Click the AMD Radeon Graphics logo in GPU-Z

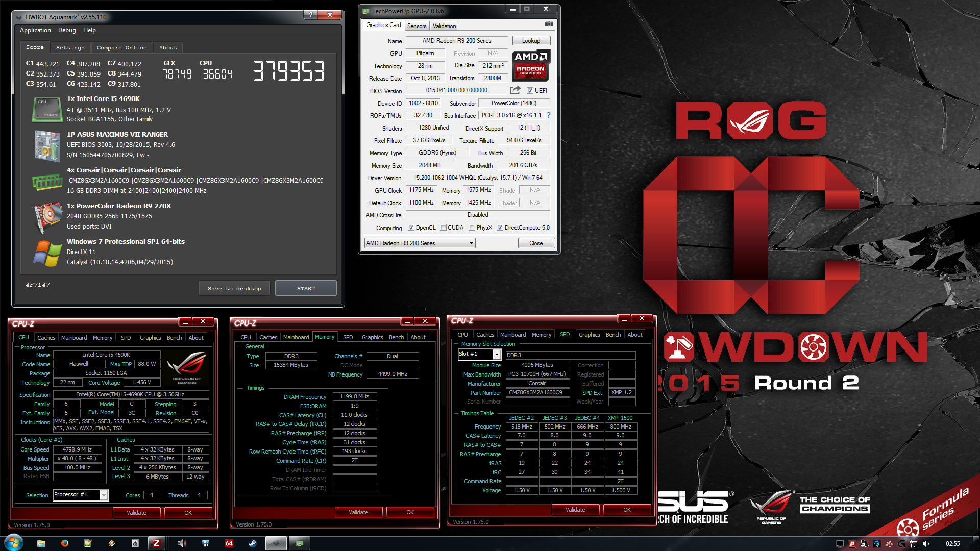(x=530, y=65)
